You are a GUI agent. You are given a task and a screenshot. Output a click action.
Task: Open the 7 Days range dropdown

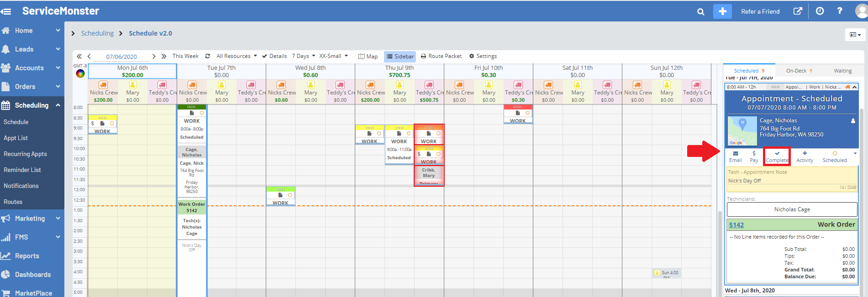point(303,56)
